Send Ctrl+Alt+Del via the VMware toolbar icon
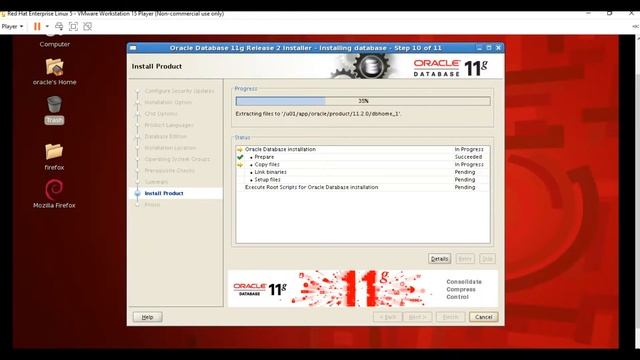 point(59,27)
